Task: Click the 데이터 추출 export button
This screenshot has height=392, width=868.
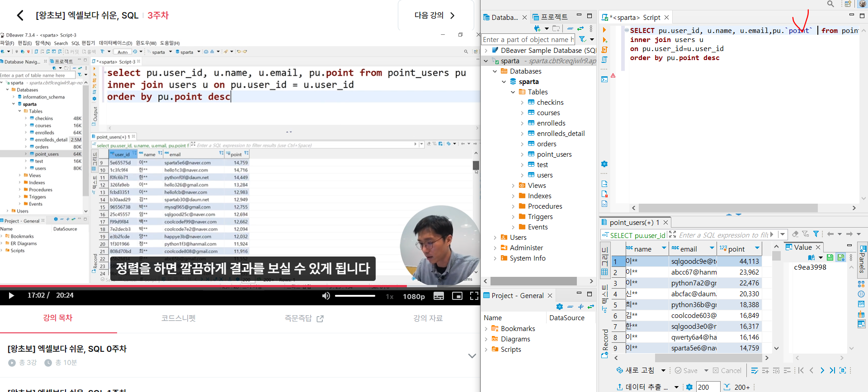Action: click(643, 387)
